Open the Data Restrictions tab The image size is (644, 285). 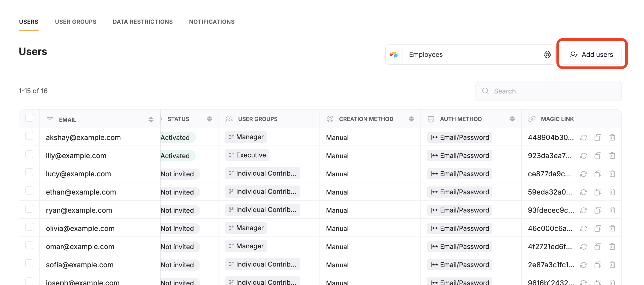pyautogui.click(x=143, y=22)
